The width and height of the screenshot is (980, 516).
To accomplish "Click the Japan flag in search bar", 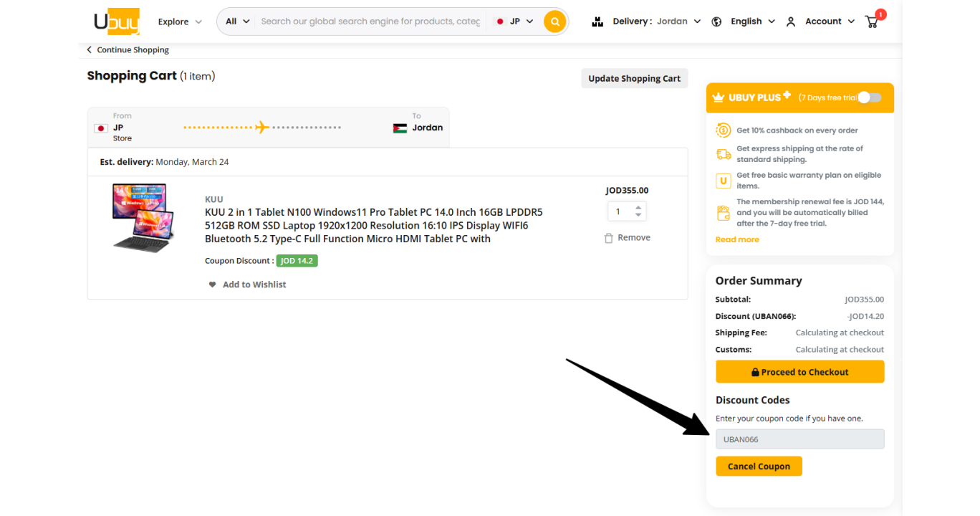I will (500, 21).
